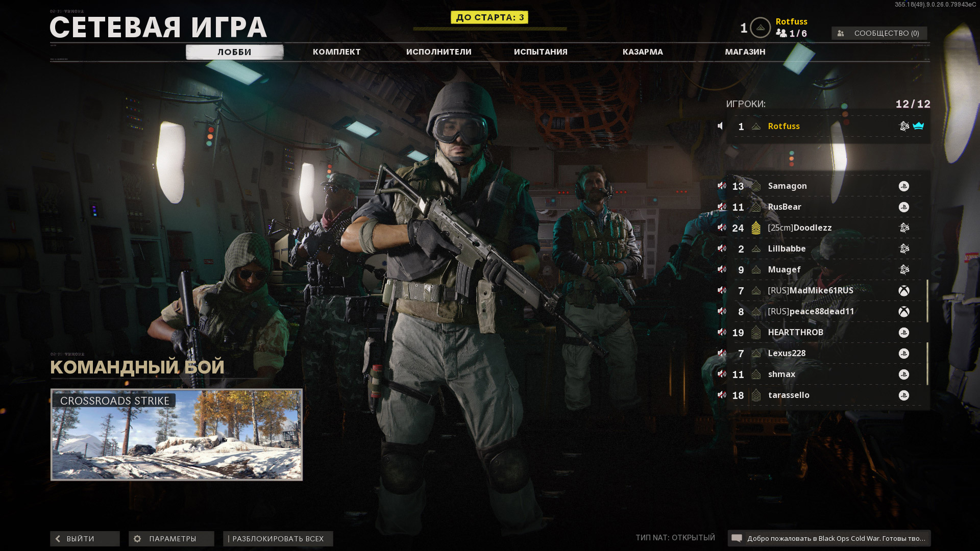Unmute player Samagon speaker icon
The width and height of the screenshot is (980, 551).
722,186
